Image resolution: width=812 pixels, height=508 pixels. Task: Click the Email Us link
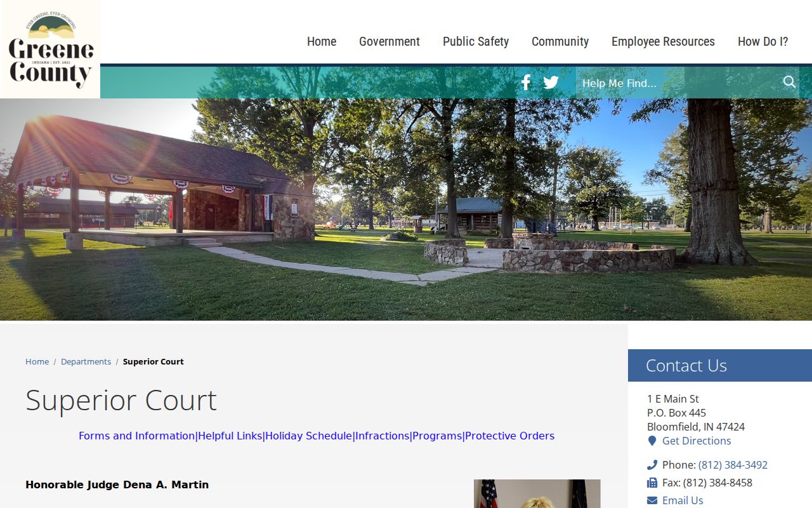point(683,500)
